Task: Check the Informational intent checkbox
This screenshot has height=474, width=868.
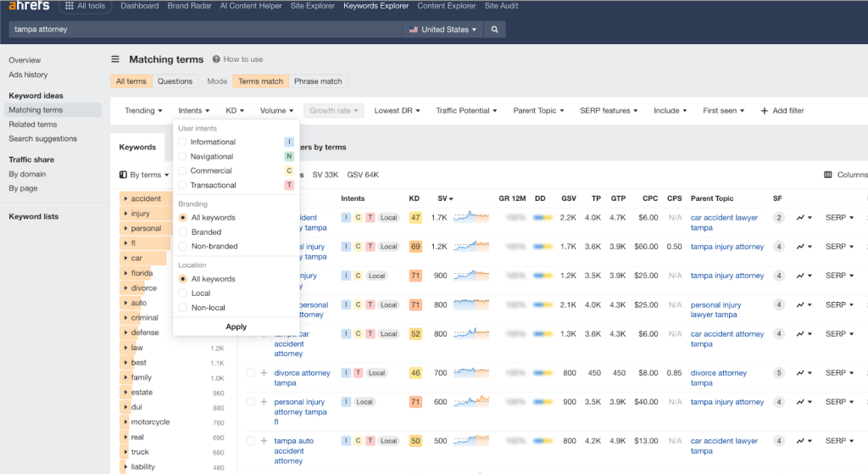Action: tap(182, 142)
